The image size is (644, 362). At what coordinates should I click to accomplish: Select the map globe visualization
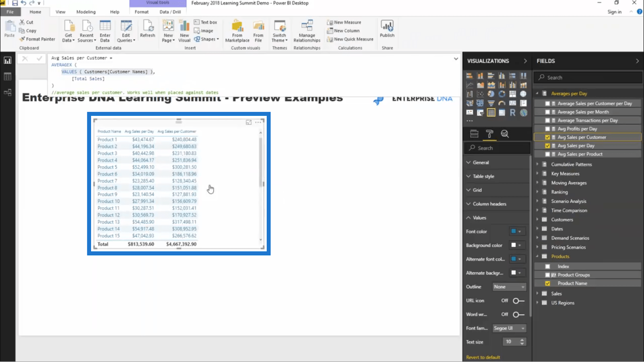523,94
